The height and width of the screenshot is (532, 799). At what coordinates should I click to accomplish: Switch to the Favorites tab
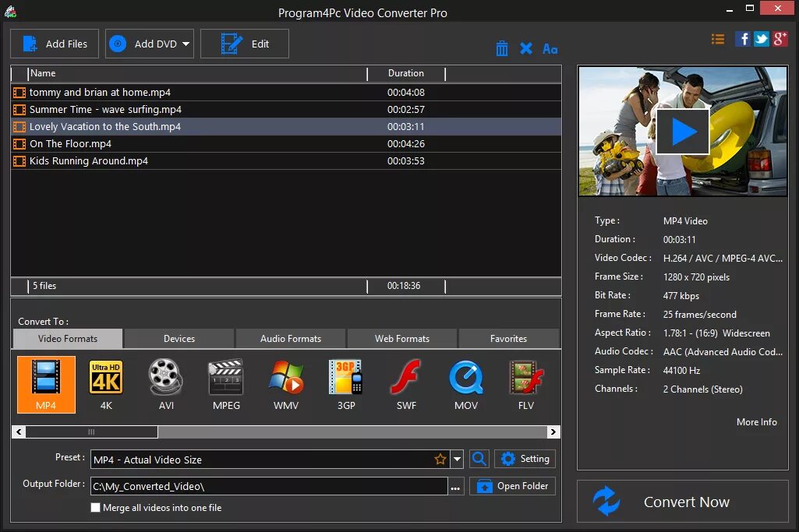[508, 339]
